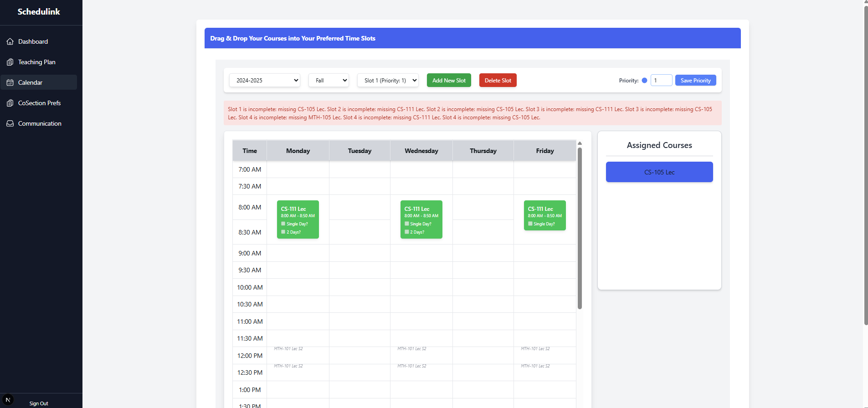
Task: Click the Tuesday column header
Action: click(x=360, y=151)
